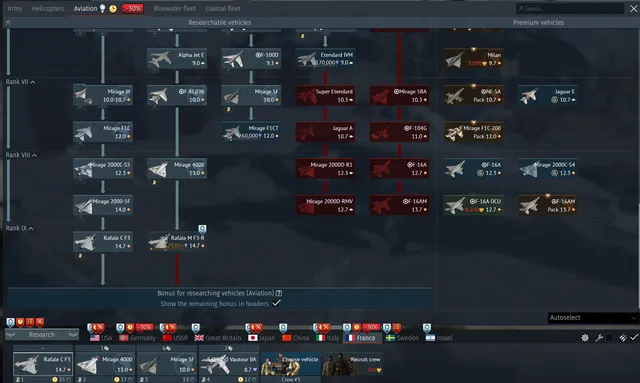This screenshot has height=383, width=640.
Task: Select the Mirage 2000D-RMV tree card
Action: 325,205
